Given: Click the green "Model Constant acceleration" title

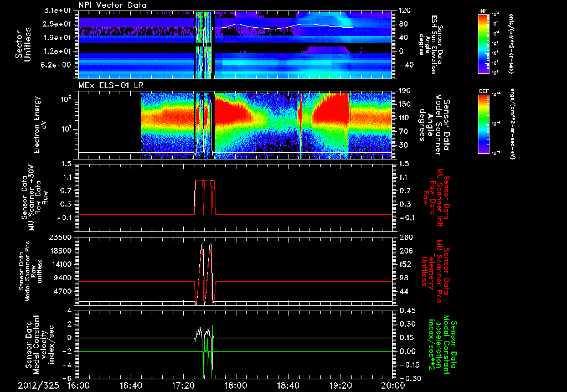Looking at the screenshot, I should (442, 345).
